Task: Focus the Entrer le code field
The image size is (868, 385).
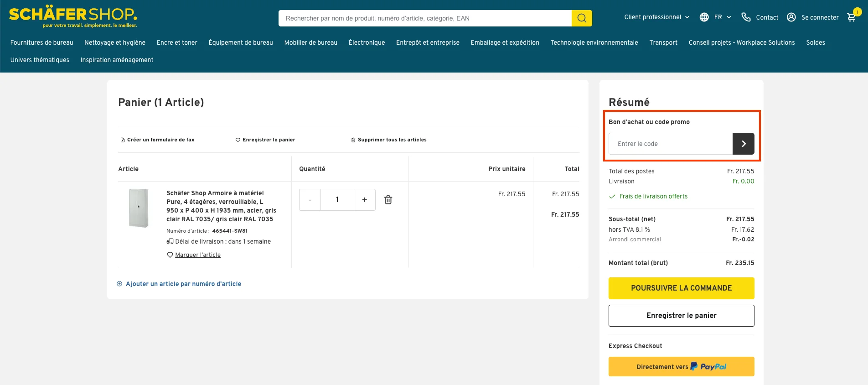Action: (x=671, y=144)
